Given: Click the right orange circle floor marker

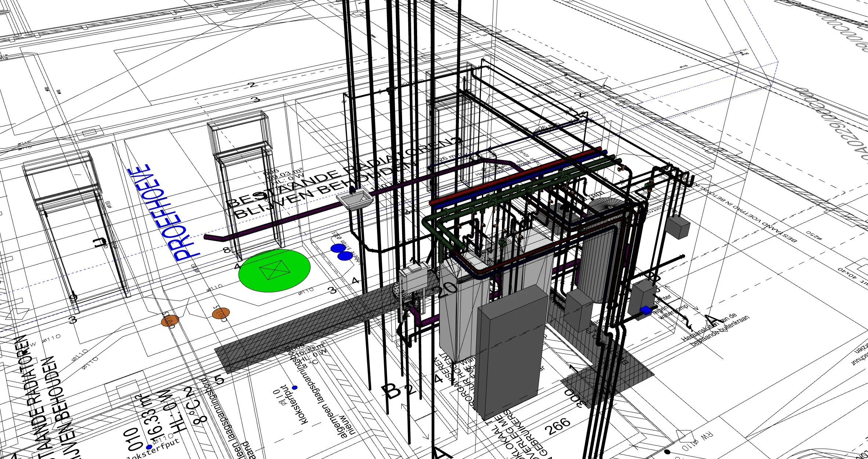Looking at the screenshot, I should (x=221, y=313).
